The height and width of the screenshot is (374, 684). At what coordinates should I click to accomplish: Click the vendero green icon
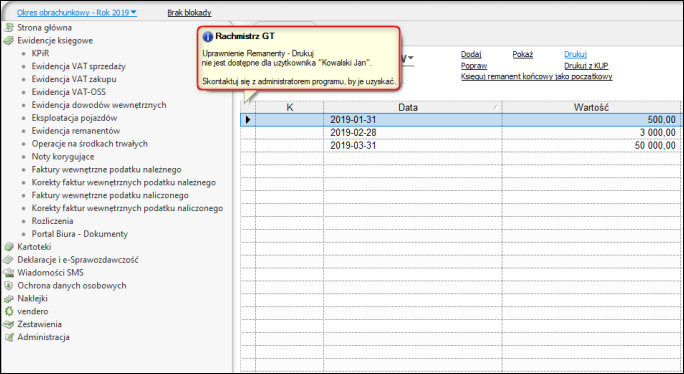[9, 311]
